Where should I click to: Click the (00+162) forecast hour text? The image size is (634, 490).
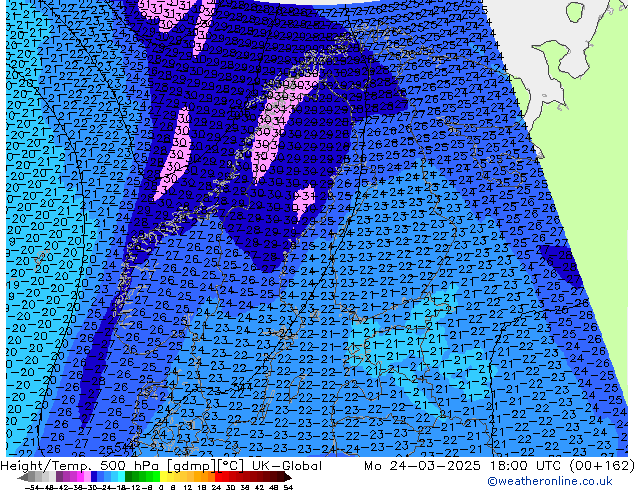pos(602,466)
